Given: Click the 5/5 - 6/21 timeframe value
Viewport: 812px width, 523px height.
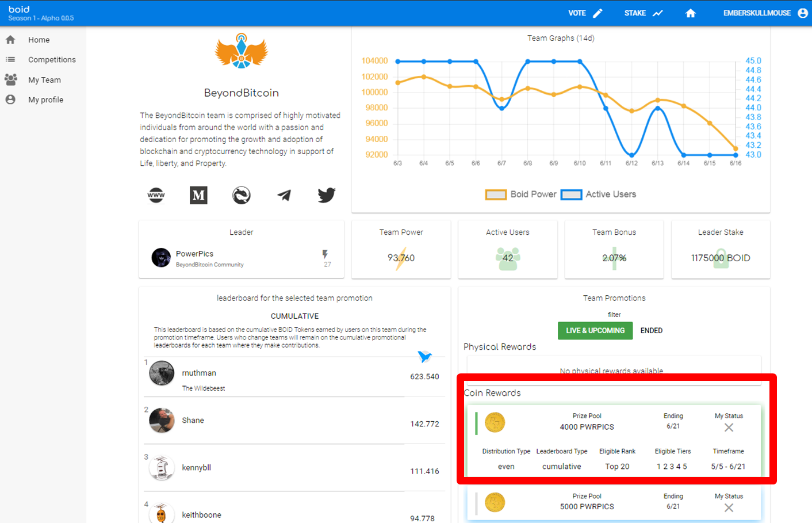Looking at the screenshot, I should click(728, 467).
